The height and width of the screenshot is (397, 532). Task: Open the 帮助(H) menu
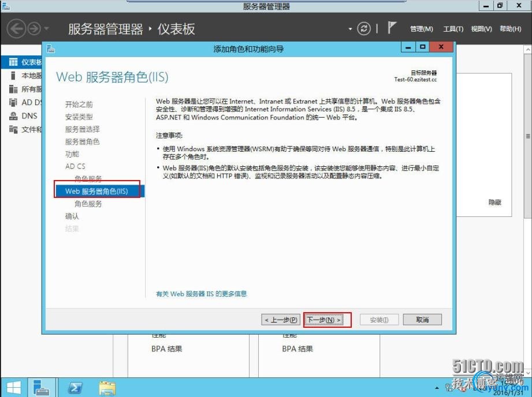[510, 29]
